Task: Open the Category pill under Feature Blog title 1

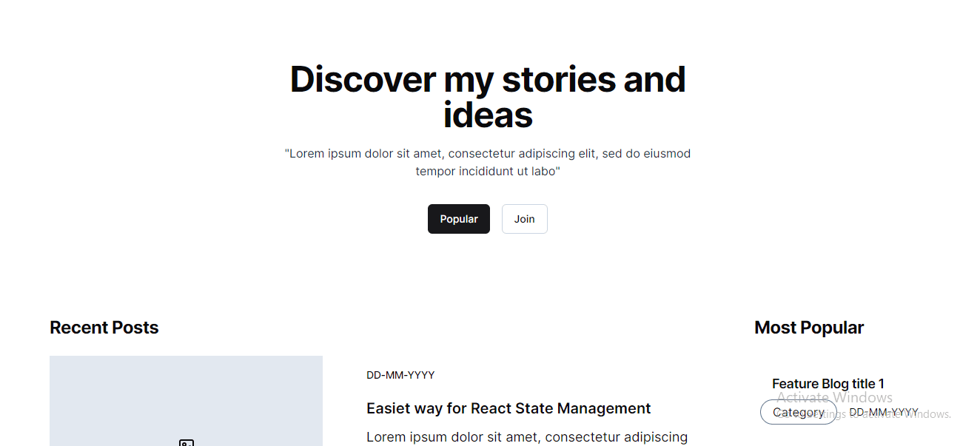Action: [799, 412]
